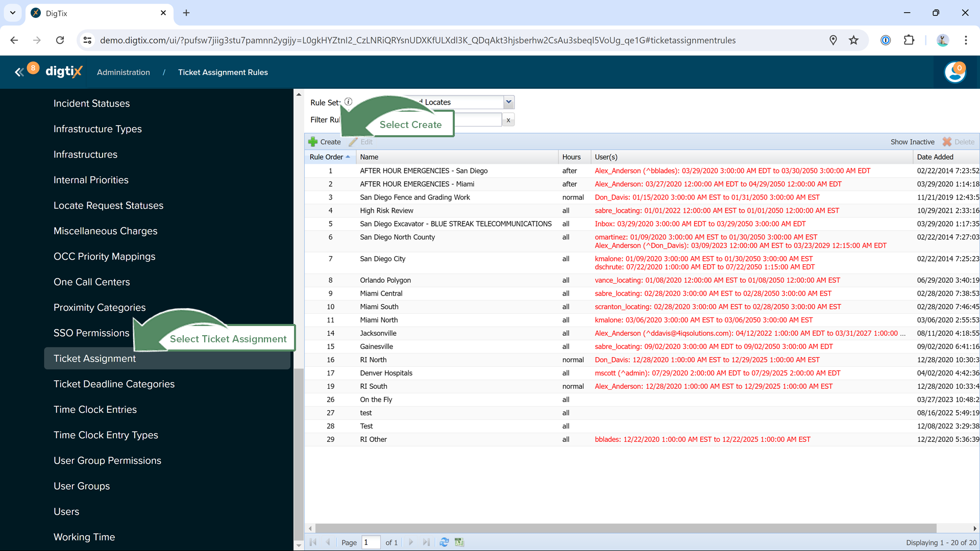This screenshot has width=980, height=551.
Task: Sort by the Rule Order column header
Action: coord(327,157)
